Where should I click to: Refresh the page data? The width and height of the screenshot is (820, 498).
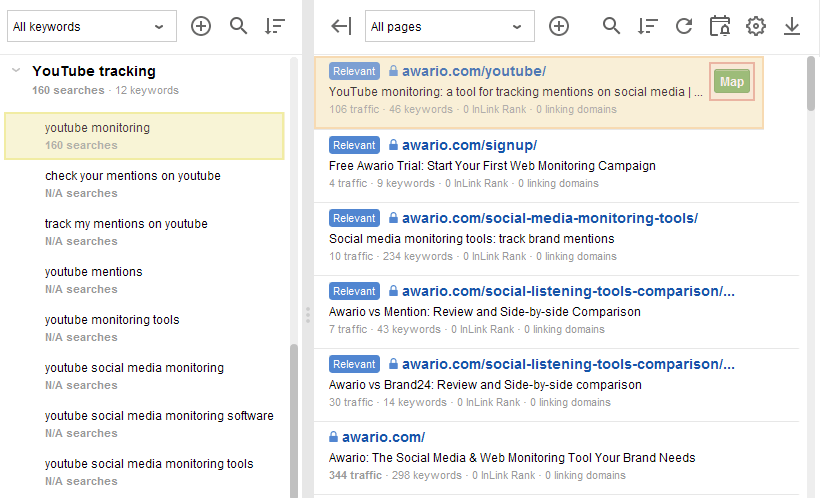[684, 26]
